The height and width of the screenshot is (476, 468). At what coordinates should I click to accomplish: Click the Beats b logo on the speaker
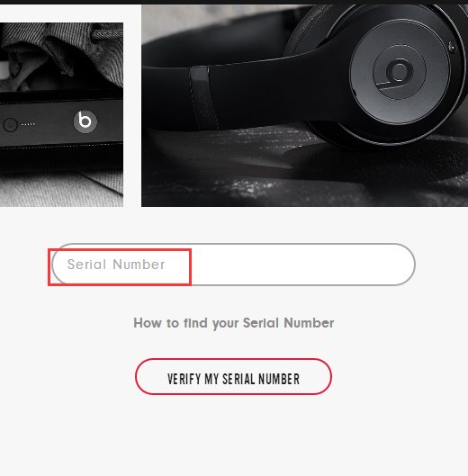85,121
